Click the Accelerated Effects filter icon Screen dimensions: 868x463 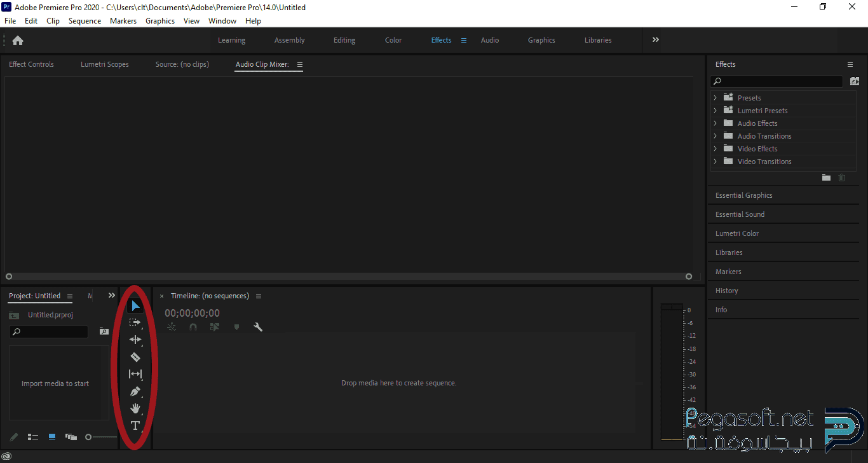(x=855, y=81)
